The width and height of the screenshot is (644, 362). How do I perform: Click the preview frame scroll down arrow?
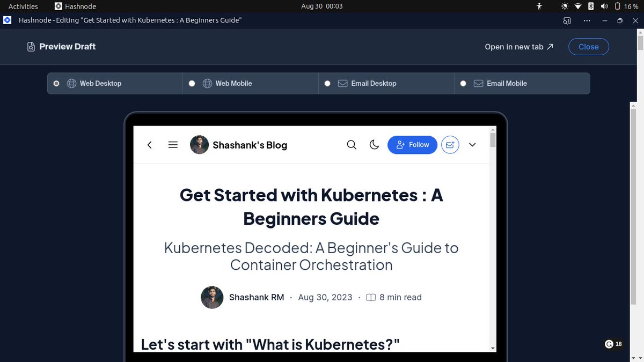tap(493, 348)
